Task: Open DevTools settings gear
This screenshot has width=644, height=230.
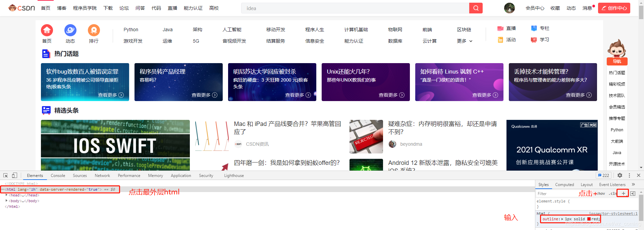Action: (x=620, y=175)
